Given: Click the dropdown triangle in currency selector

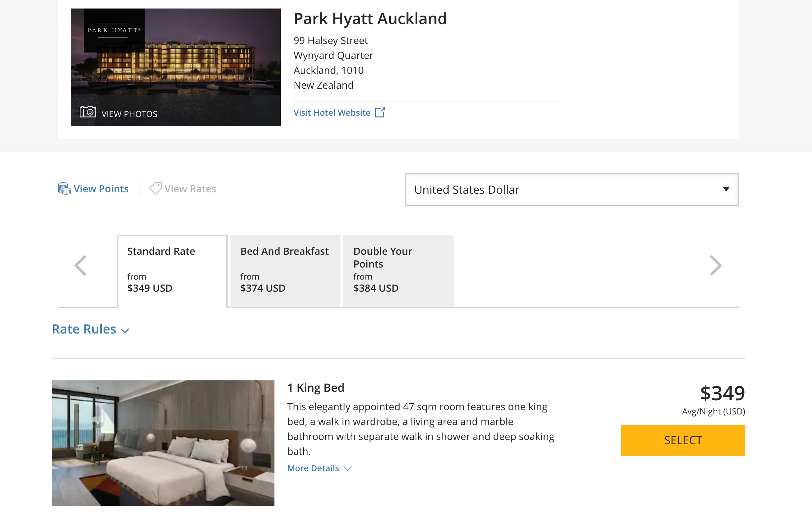Looking at the screenshot, I should [726, 189].
